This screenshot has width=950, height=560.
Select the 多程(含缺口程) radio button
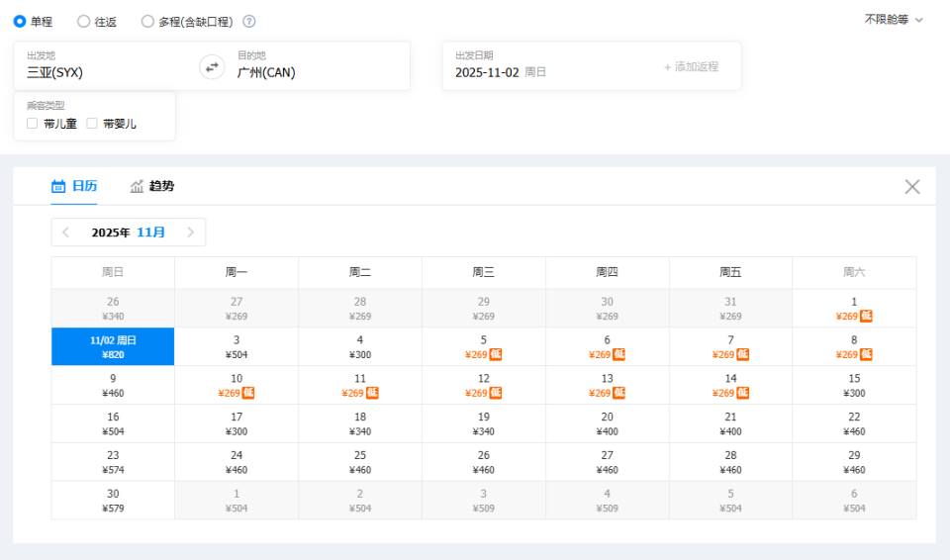click(x=147, y=21)
